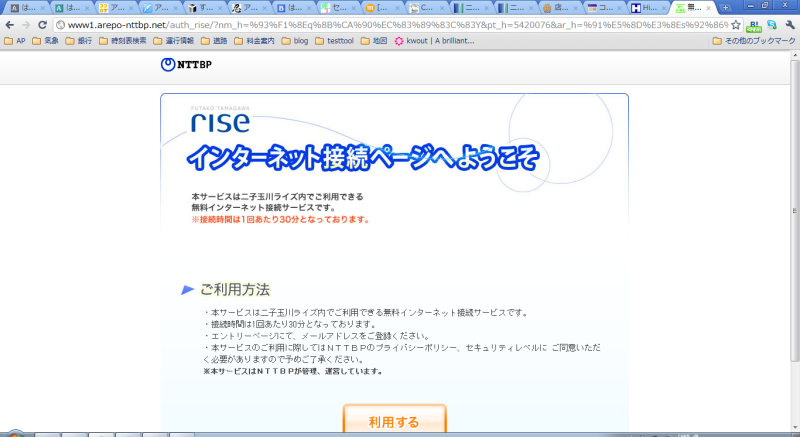Open a new tab with the plus button

[725, 8]
